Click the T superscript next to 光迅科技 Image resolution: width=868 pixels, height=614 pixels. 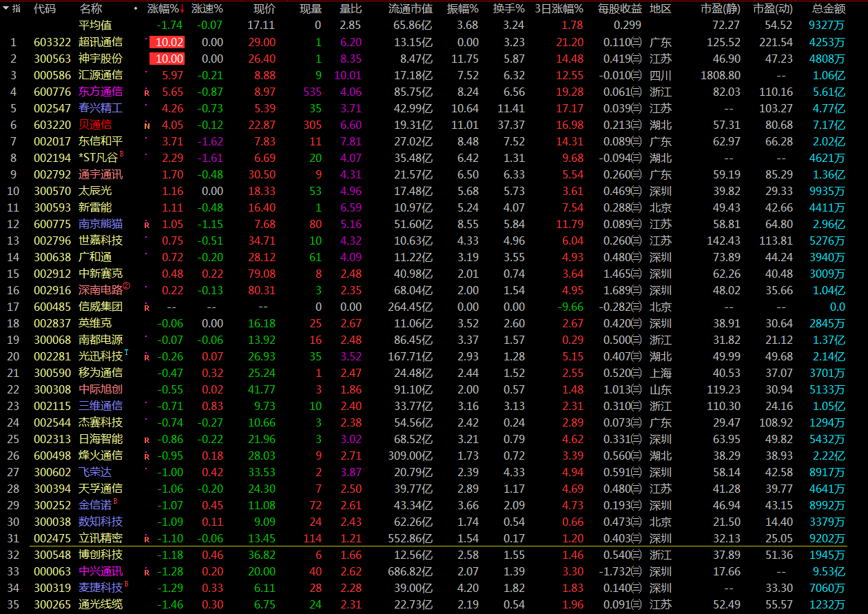point(126,353)
